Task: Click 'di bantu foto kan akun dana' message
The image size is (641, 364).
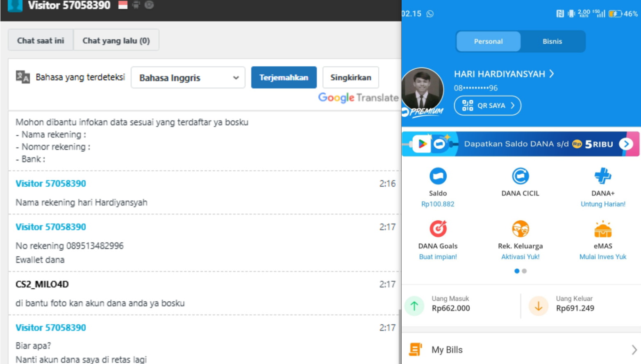Action: [x=100, y=303]
